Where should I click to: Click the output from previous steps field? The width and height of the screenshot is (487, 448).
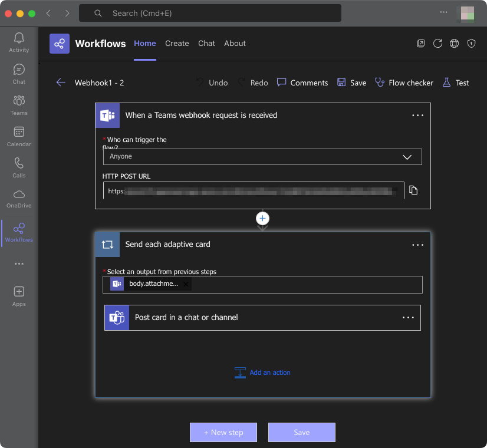[262, 284]
